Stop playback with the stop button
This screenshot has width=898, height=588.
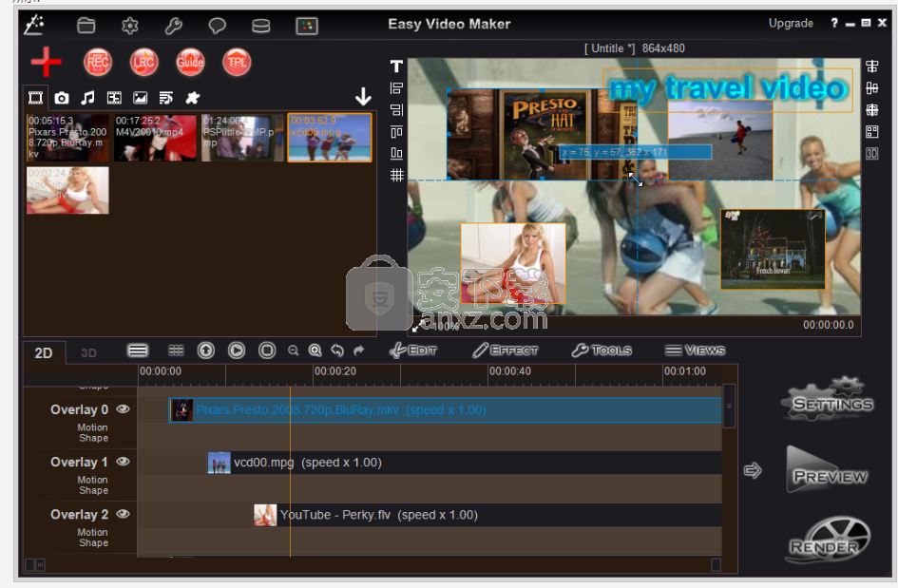(267, 351)
